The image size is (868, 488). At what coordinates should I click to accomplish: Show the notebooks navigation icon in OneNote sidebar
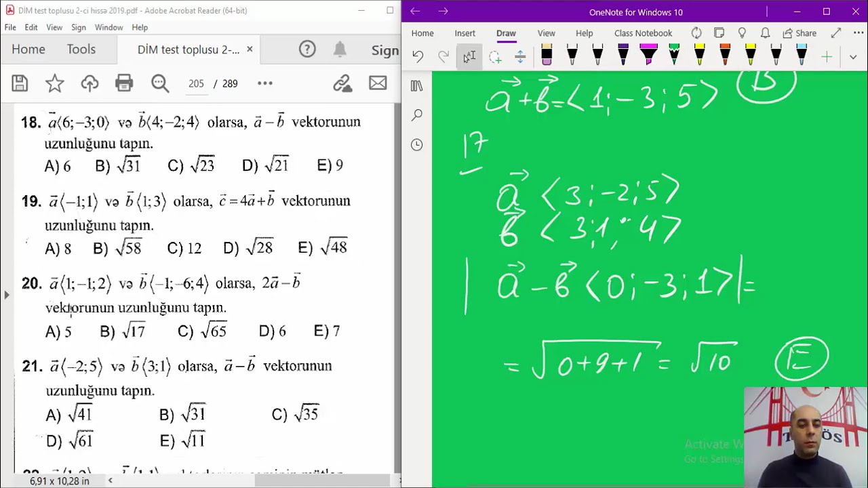pyautogui.click(x=416, y=86)
